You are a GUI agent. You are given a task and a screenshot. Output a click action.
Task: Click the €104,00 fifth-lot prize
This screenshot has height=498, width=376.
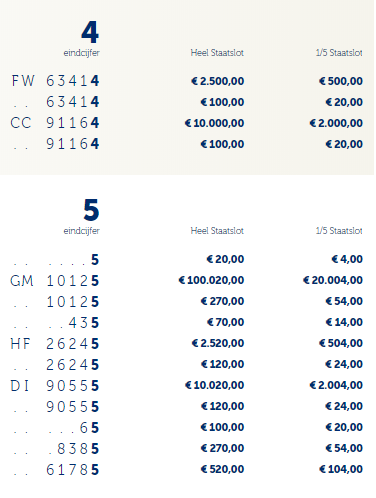(341, 469)
